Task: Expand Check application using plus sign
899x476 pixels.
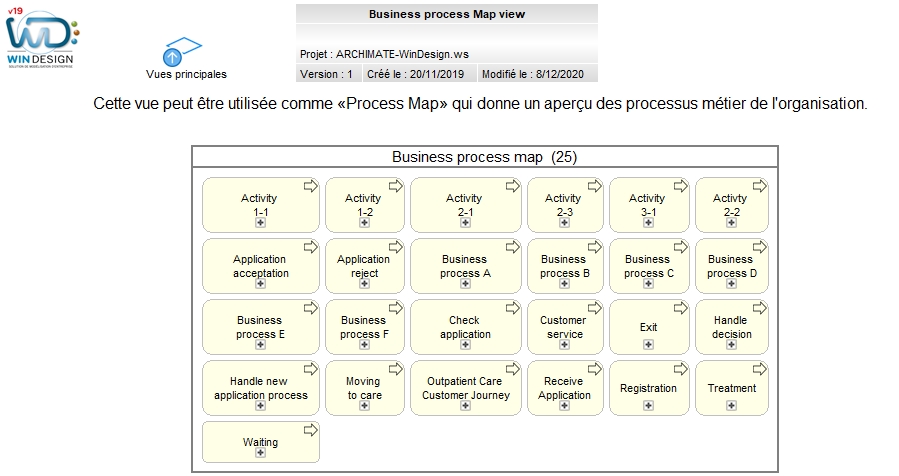Action: pos(466,345)
